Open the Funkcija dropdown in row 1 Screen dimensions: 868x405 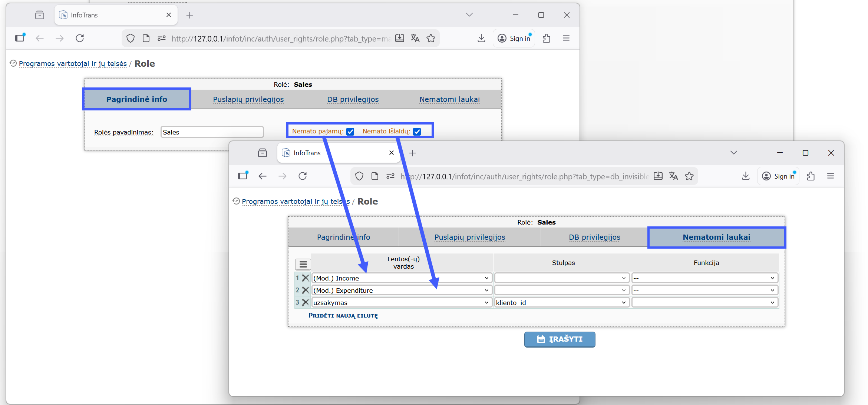point(704,278)
